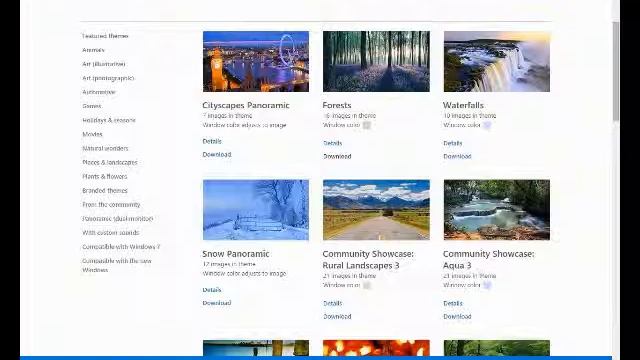Screen dimensions: 640x360
Task: Open Art (illustrative) category
Action: pyautogui.click(x=104, y=64)
